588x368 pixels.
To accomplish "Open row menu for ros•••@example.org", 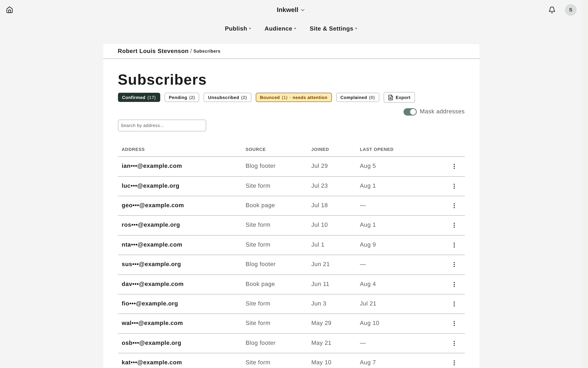I will click(454, 225).
